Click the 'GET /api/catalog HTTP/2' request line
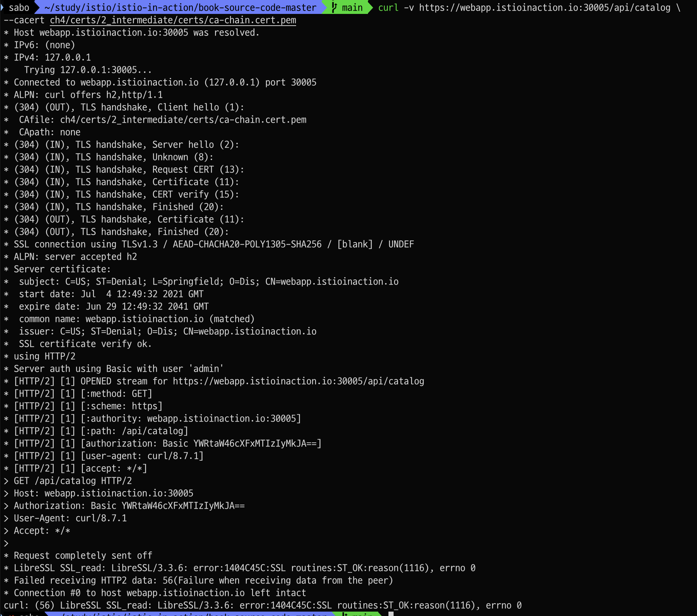The image size is (697, 616). coord(68,481)
